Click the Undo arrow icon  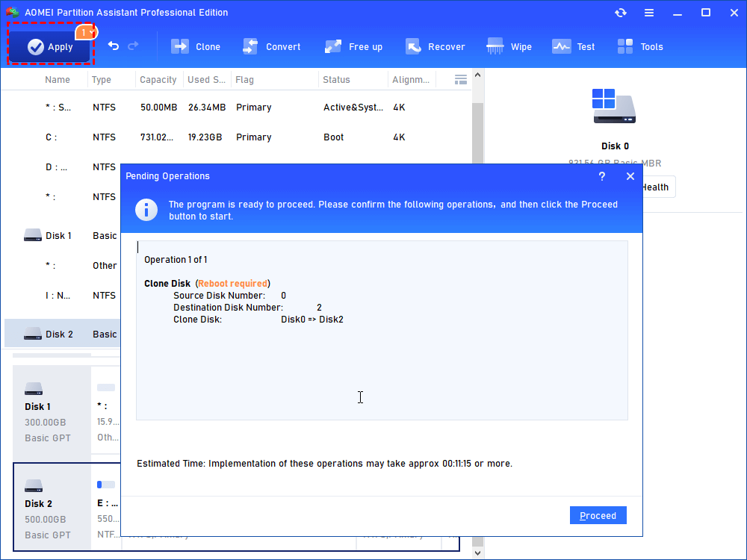click(114, 46)
